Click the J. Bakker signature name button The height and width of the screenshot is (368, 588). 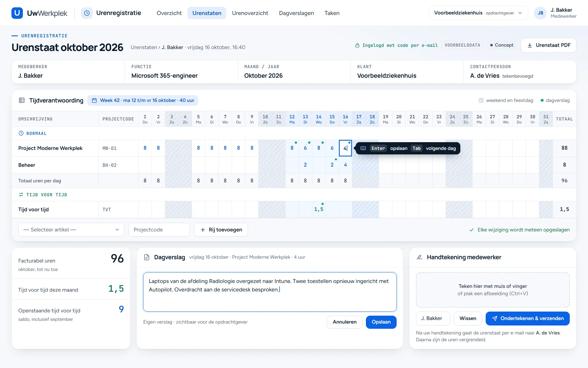(433, 318)
